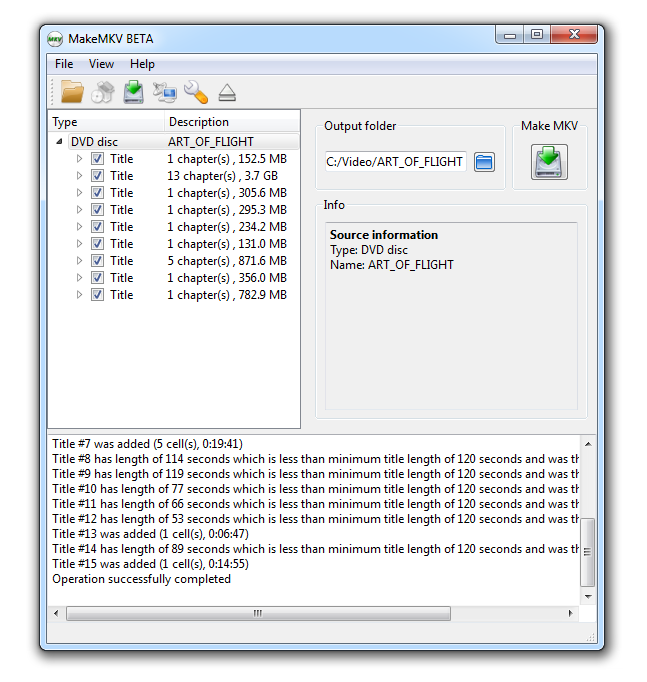Expand the 356.0 MB title row
The width and height of the screenshot is (647, 682).
point(79,277)
